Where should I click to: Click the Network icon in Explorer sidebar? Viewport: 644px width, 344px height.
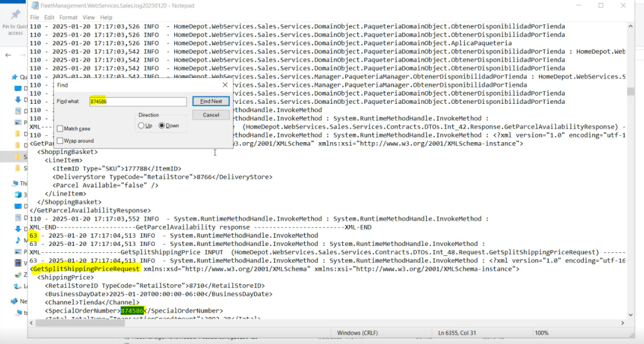click(x=15, y=301)
